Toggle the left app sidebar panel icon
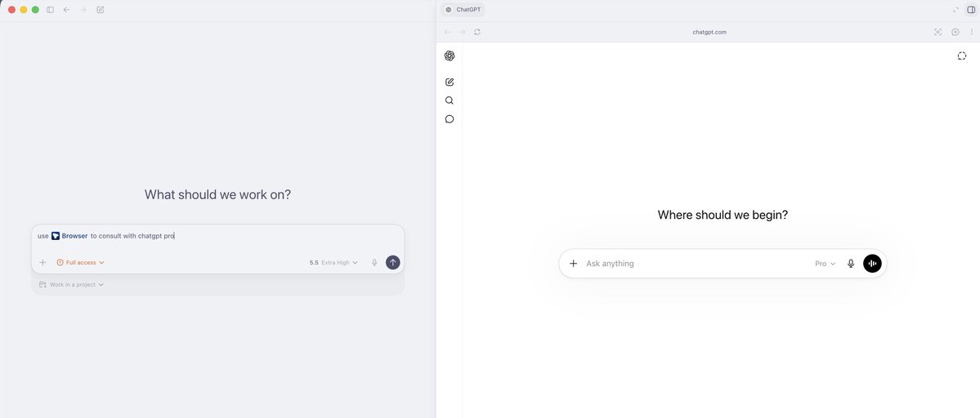This screenshot has width=980, height=418. tap(50, 10)
